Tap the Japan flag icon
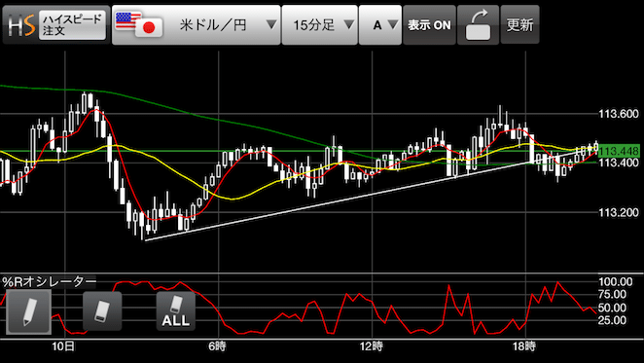 point(149,27)
